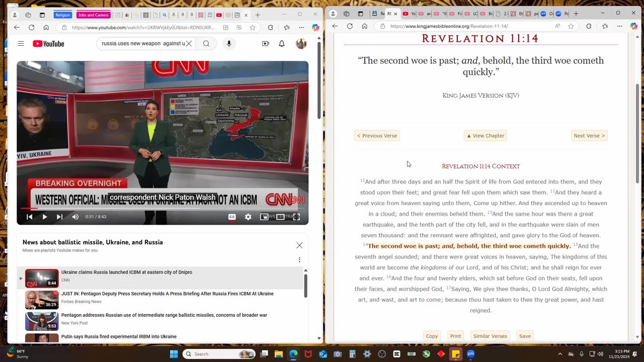
Task: Show hidden system tray icons
Action: (560, 354)
